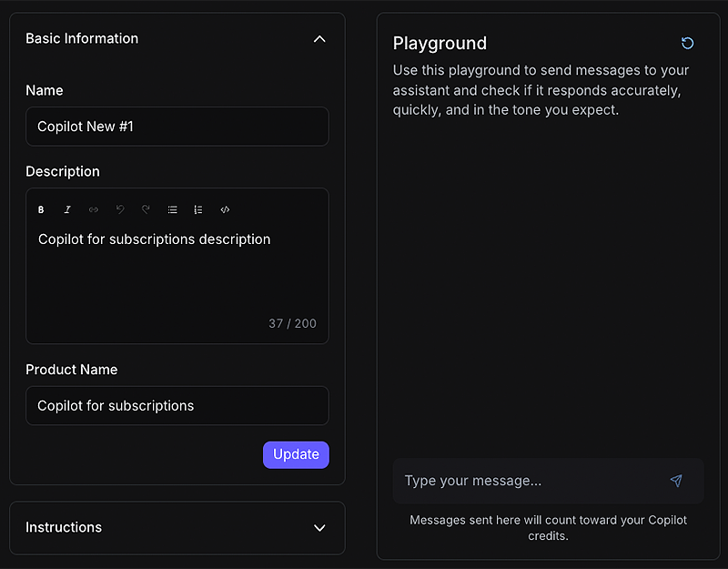This screenshot has height=569, width=728.
Task: Toggle bold formatting in description editor
Action: pos(41,209)
